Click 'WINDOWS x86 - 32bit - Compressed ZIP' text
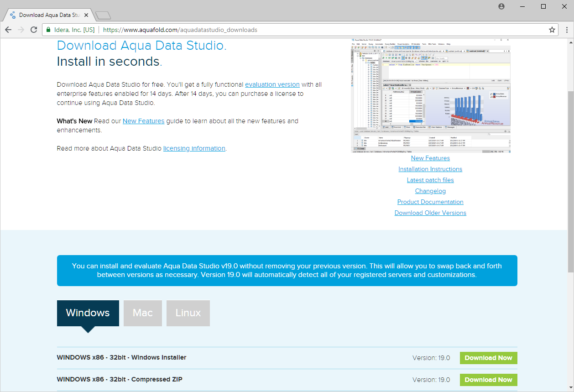The width and height of the screenshot is (574, 392). [120, 379]
